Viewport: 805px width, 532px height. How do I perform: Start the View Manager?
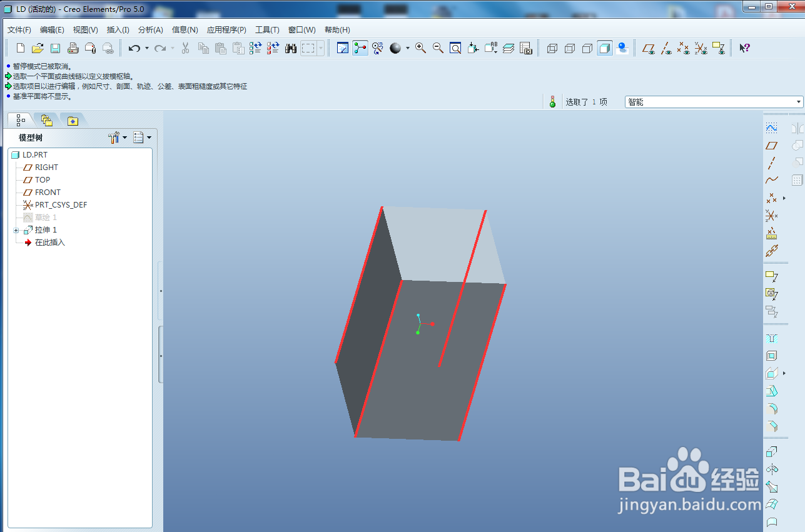pyautogui.click(x=526, y=48)
